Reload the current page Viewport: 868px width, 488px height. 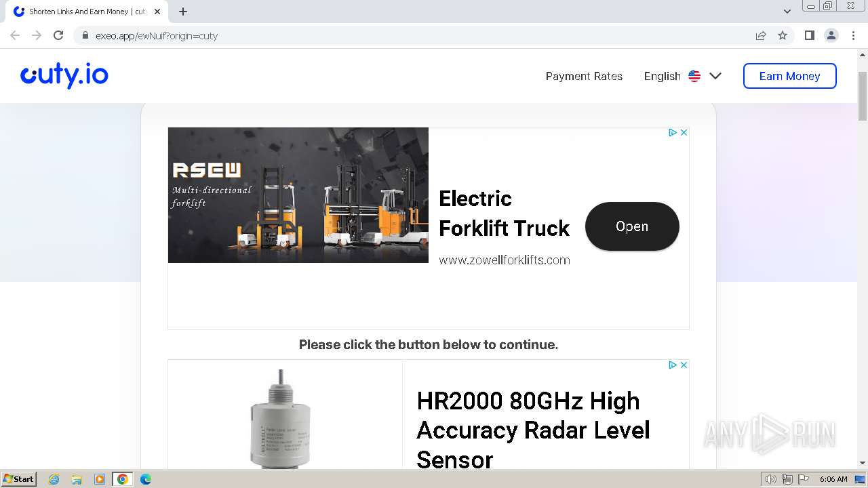point(58,35)
